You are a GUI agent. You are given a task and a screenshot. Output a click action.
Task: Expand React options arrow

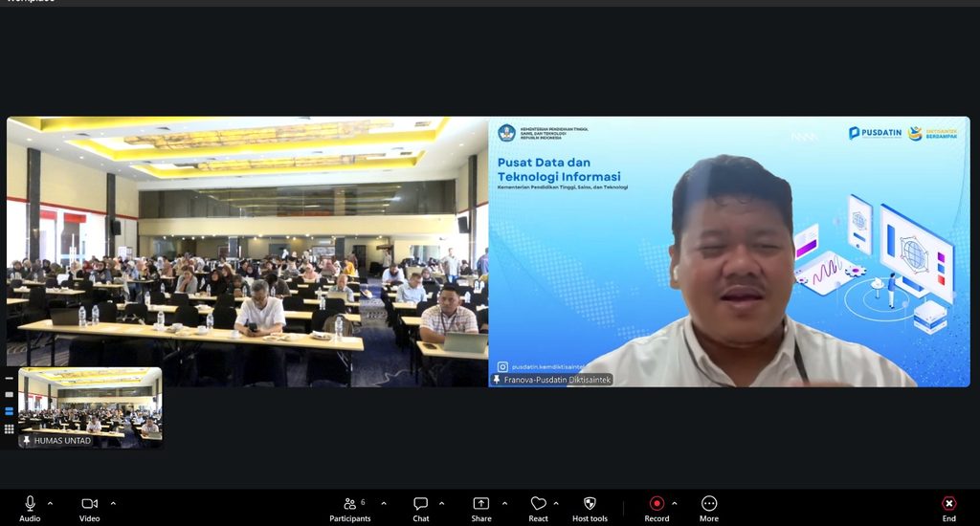(x=556, y=503)
